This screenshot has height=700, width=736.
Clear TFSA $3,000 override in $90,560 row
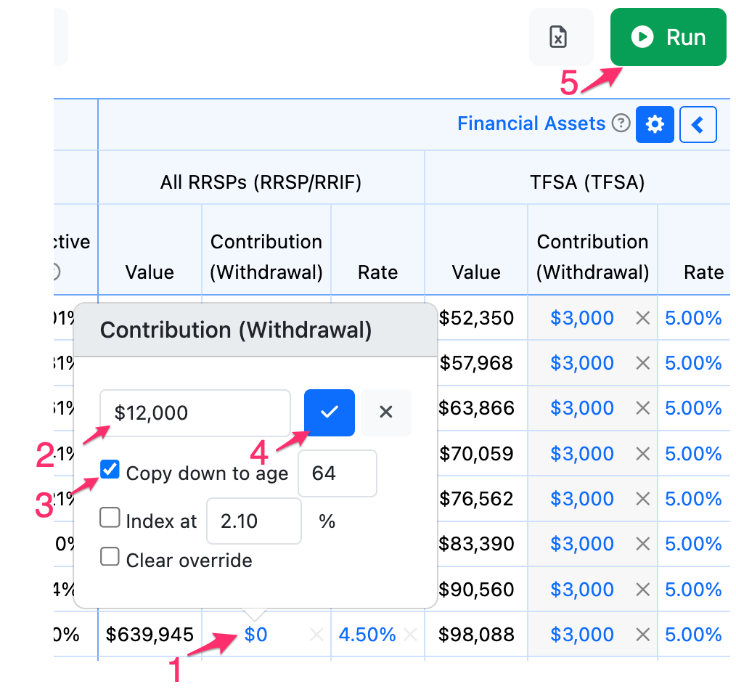[642, 590]
